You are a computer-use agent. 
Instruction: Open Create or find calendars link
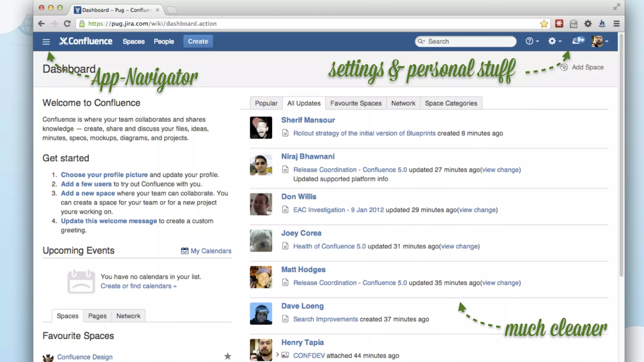(138, 286)
